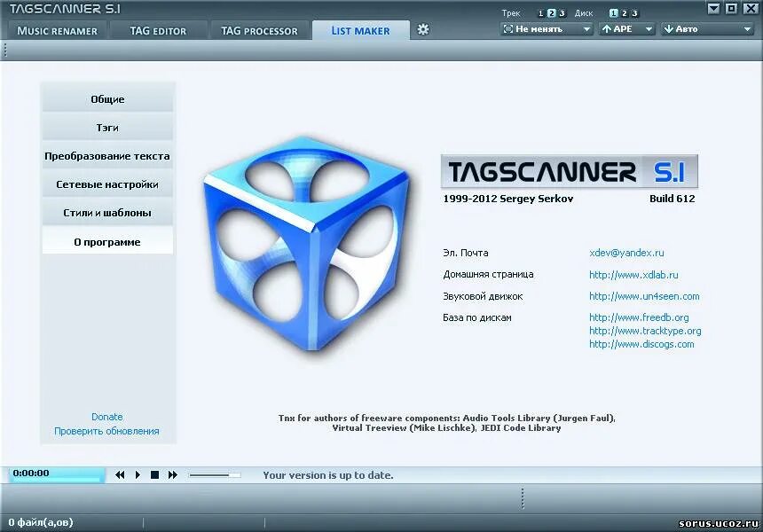Click the down-arrow icon in the Авто selector
This screenshot has width=763, height=532.
670,28
